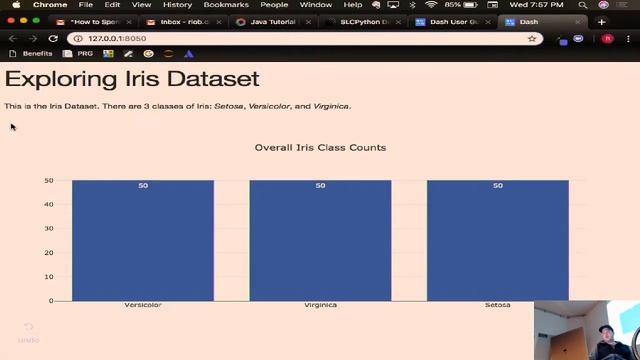Click the undo button at bottom left
The image size is (640, 360).
[29, 332]
